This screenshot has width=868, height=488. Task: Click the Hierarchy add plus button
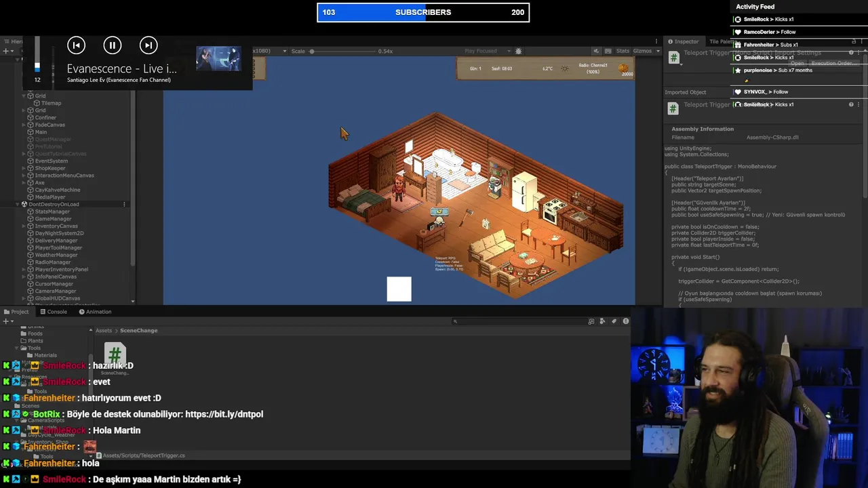pyautogui.click(x=5, y=51)
